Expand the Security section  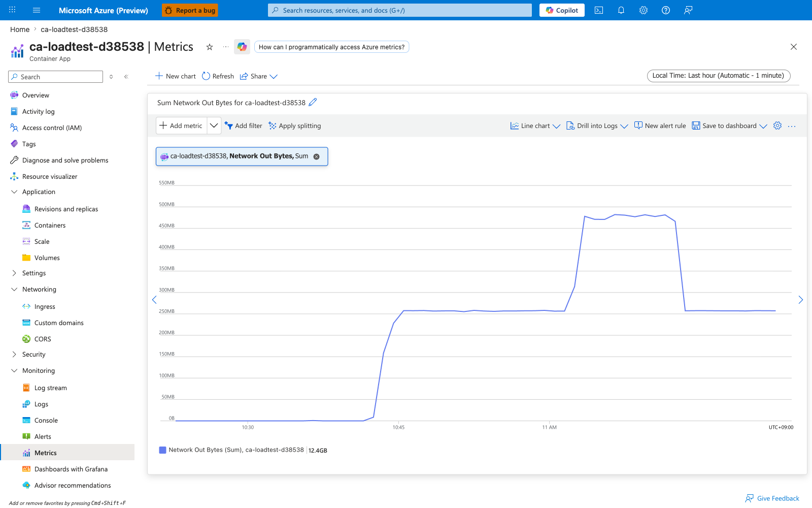pyautogui.click(x=14, y=354)
